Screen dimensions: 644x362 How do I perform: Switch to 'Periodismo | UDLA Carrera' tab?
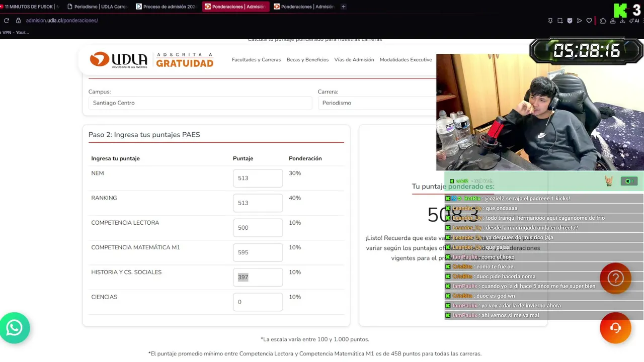point(98,7)
